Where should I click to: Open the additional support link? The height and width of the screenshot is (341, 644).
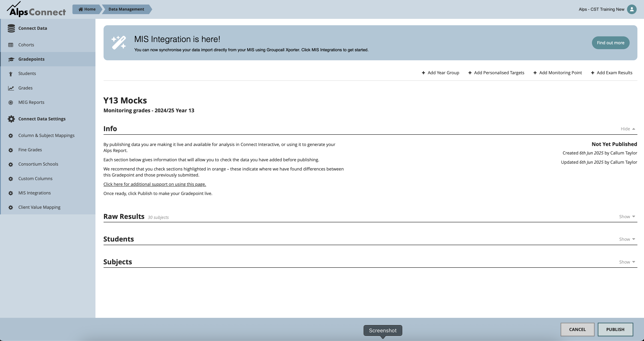pos(155,184)
